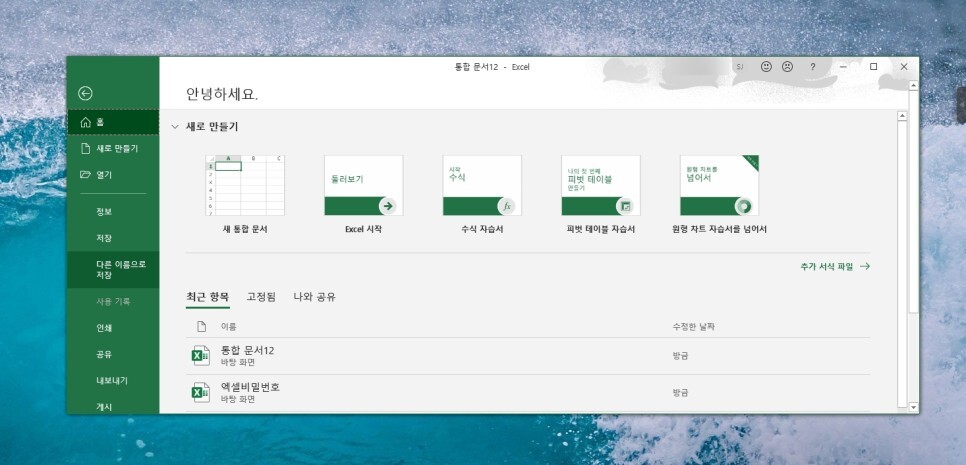
Task: Switch to the 나와 공유 tab
Action: tap(314, 297)
